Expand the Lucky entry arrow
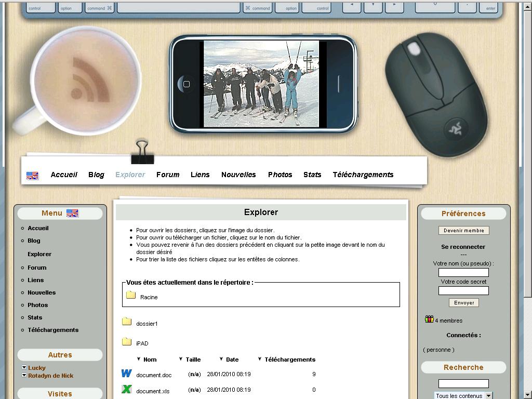The height and width of the screenshot is (399, 532). [24, 368]
